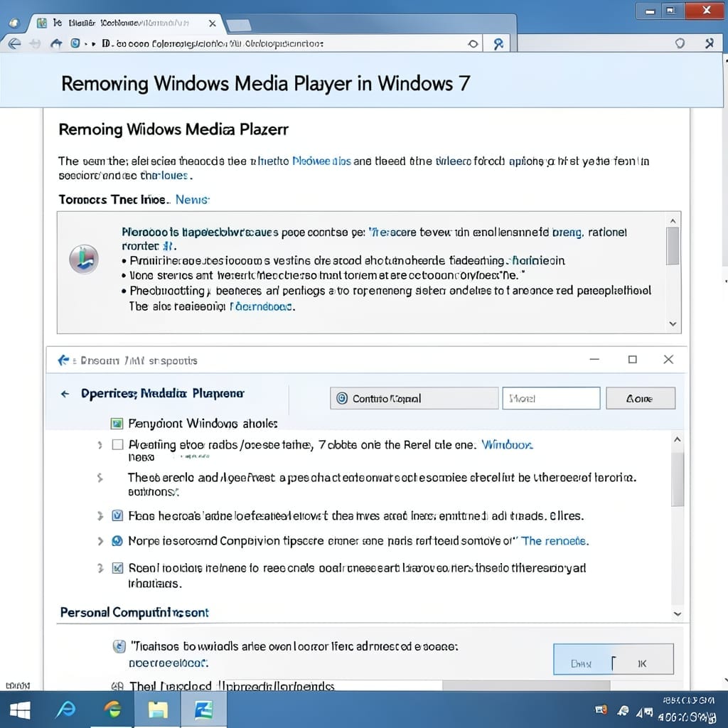The width and height of the screenshot is (728, 728).
Task: Click the flag notification icon in system tray
Action: tap(601, 710)
